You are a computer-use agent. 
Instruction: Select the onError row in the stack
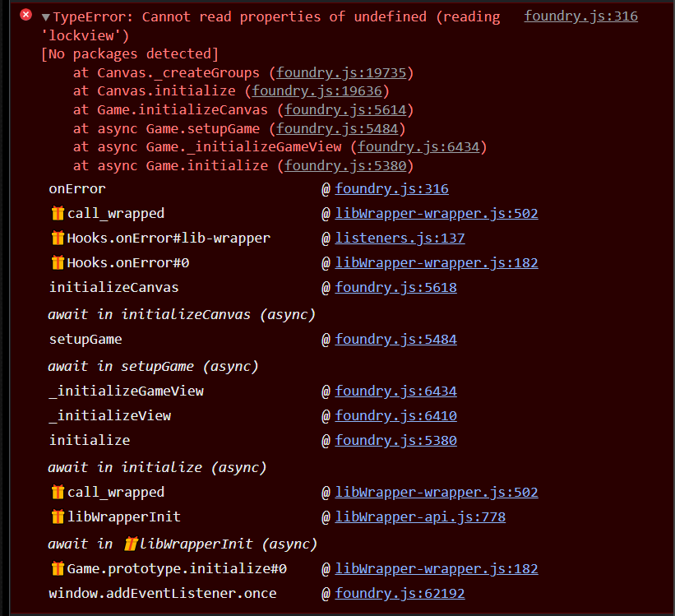pos(76,188)
